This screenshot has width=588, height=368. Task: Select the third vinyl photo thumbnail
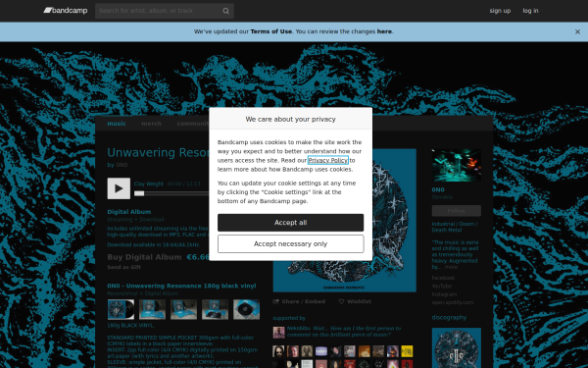tap(184, 309)
